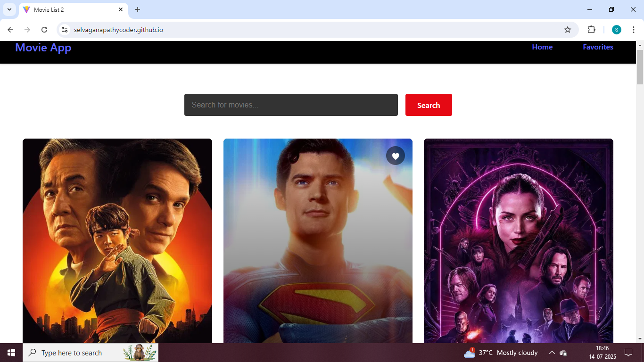
Task: Select the Movie List 2 tab
Action: (73, 9)
